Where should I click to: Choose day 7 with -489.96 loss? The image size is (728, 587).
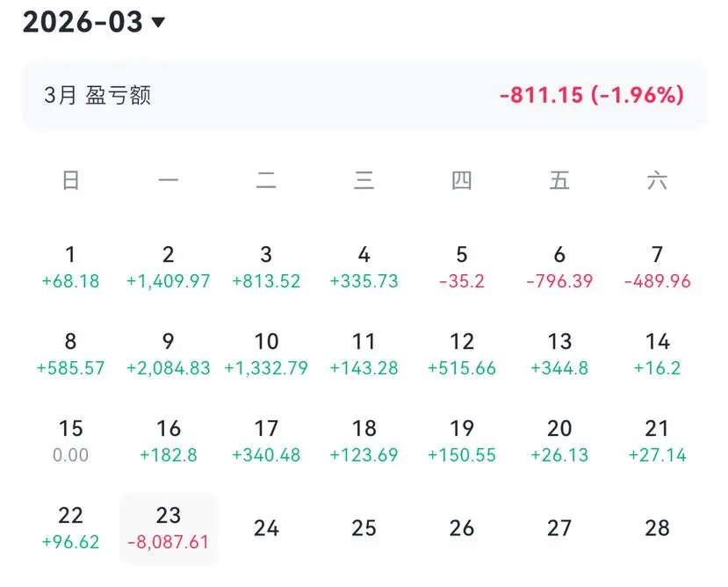tap(658, 267)
